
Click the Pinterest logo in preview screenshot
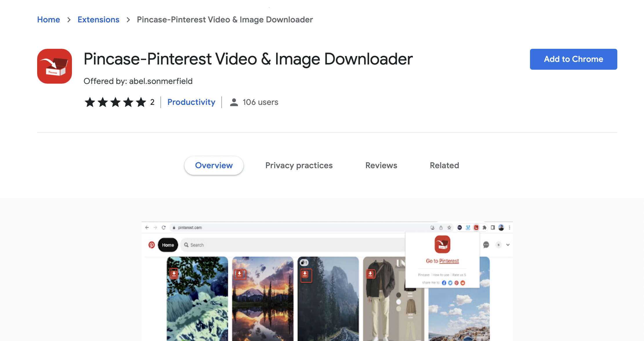tap(151, 245)
